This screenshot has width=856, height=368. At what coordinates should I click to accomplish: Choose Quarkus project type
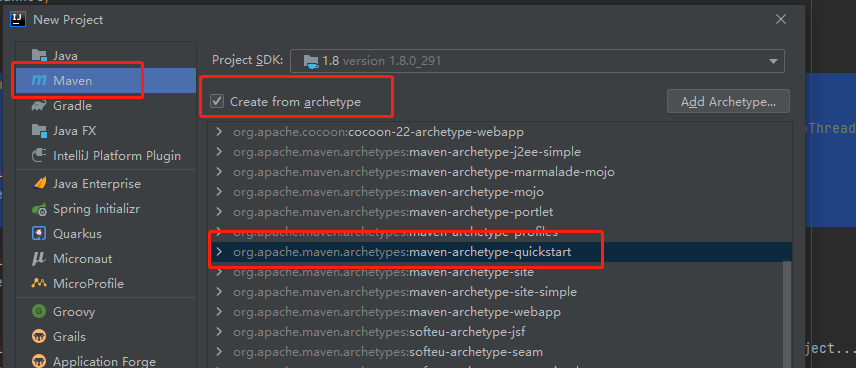(106, 234)
